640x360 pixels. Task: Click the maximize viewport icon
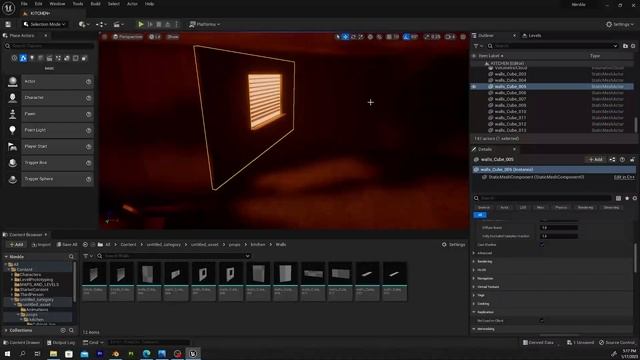463,37
